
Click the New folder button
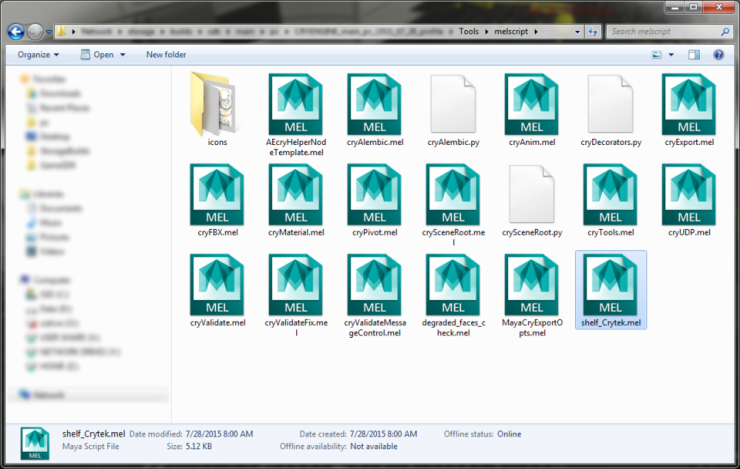(x=166, y=55)
